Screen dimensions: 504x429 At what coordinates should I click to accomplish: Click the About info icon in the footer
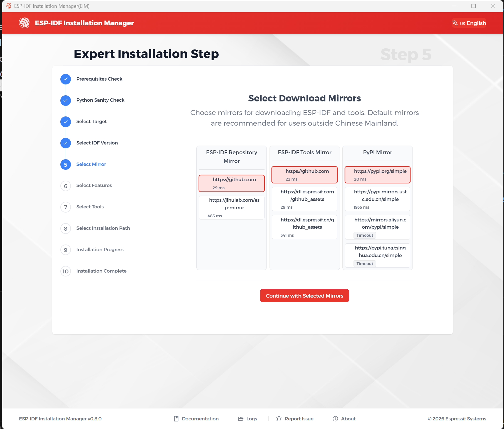(x=335, y=419)
